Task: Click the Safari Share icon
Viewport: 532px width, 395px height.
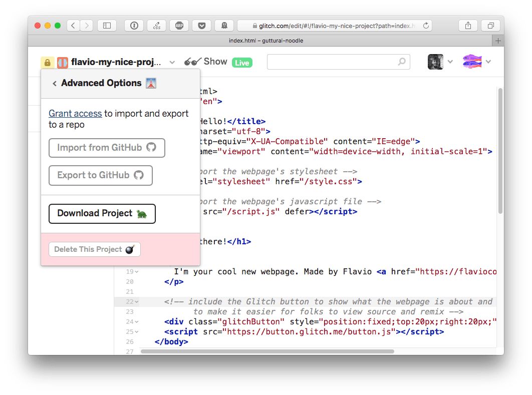Action: point(468,26)
